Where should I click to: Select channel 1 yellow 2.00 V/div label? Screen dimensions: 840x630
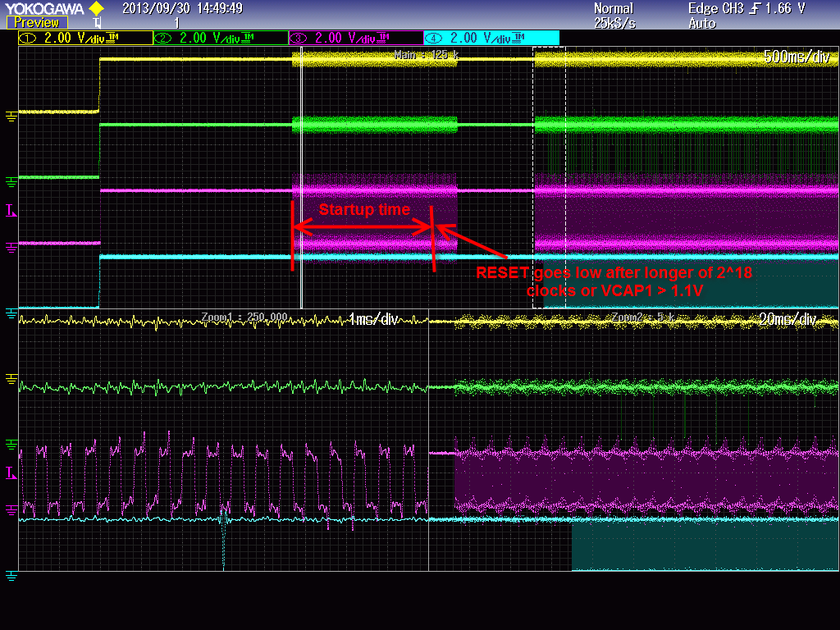(85, 38)
